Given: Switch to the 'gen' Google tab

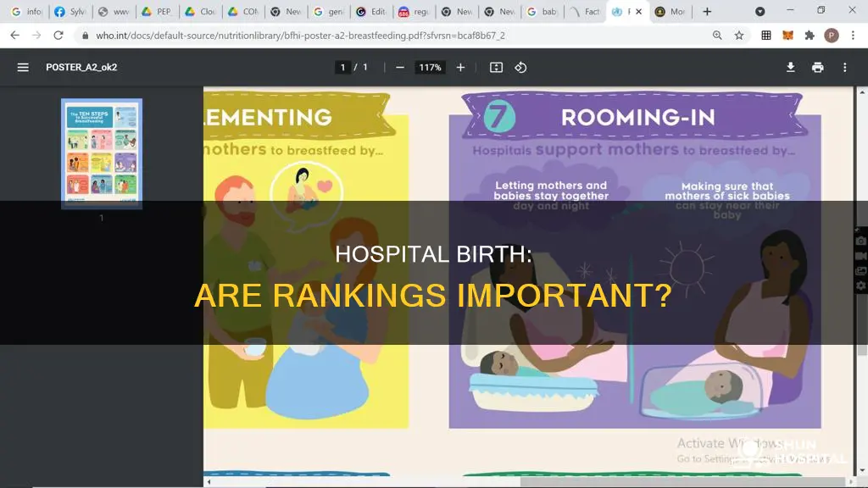Looking at the screenshot, I should (328, 12).
